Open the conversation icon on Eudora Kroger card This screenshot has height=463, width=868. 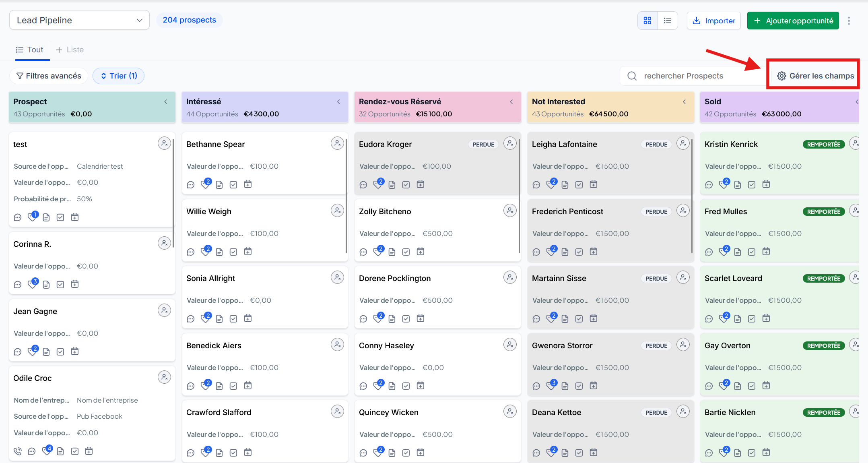tap(363, 185)
